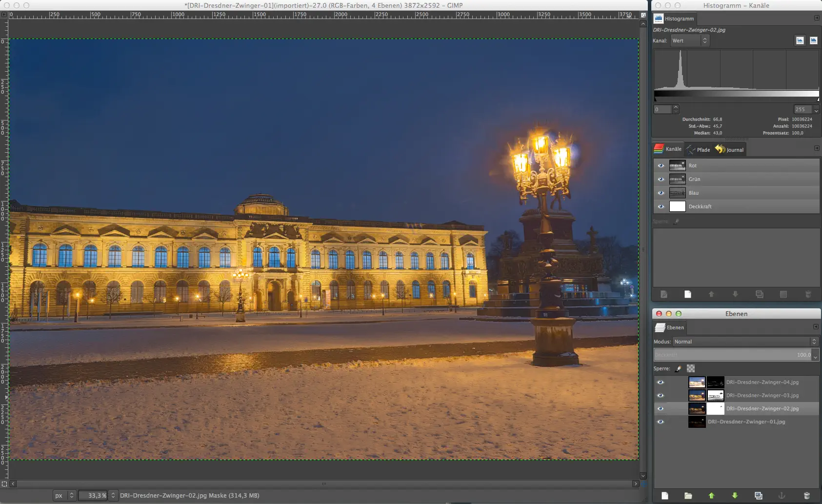Lock pixels using the brush lock icon
The image size is (822, 504).
click(x=677, y=368)
